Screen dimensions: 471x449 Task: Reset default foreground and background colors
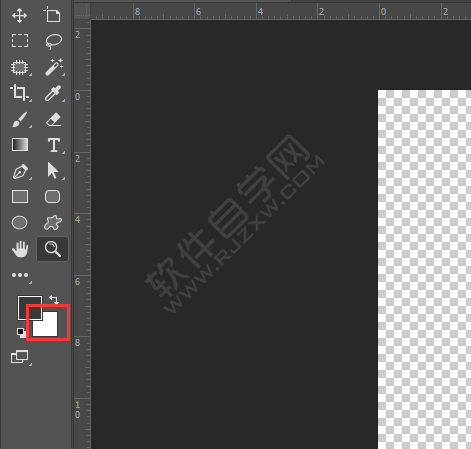pyautogui.click(x=21, y=332)
